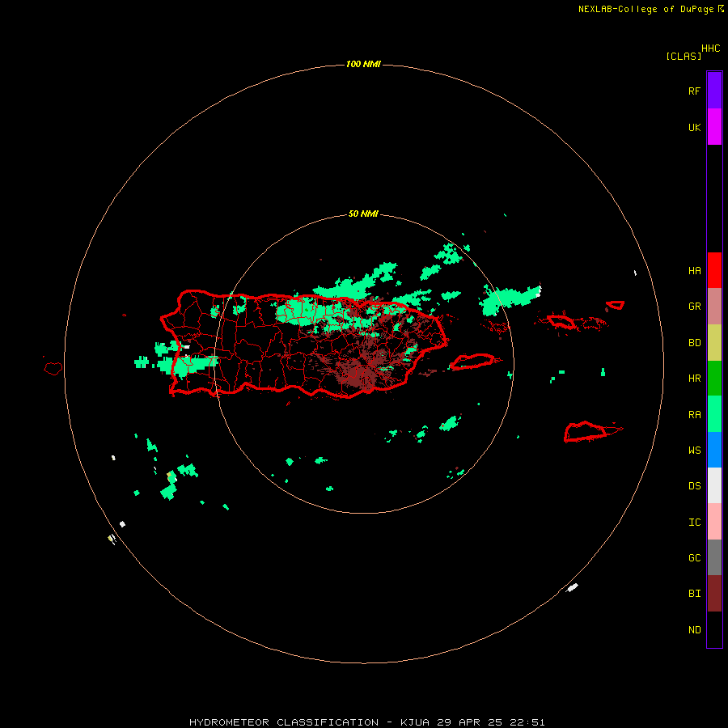This screenshot has height=728, width=728.
Task: Click the Vieques island outline
Action: click(x=472, y=362)
